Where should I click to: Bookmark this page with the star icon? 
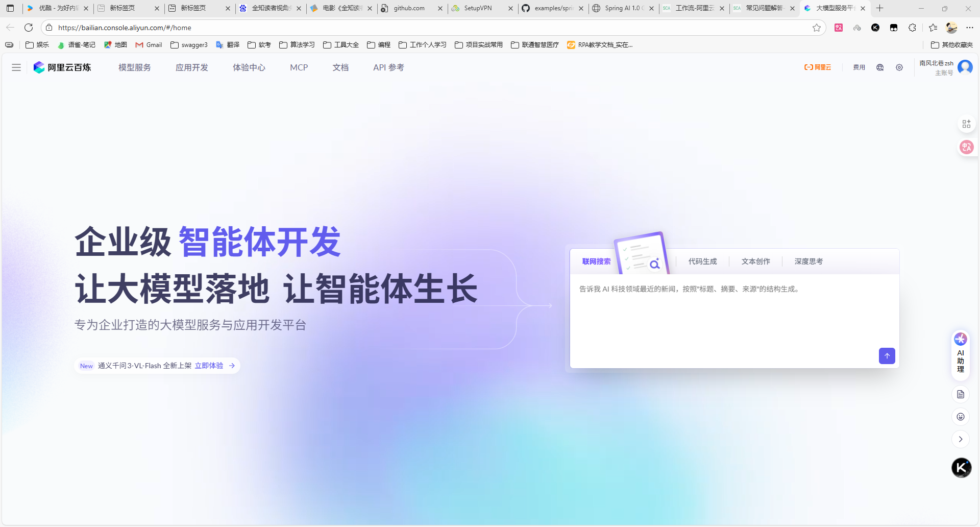tap(817, 28)
